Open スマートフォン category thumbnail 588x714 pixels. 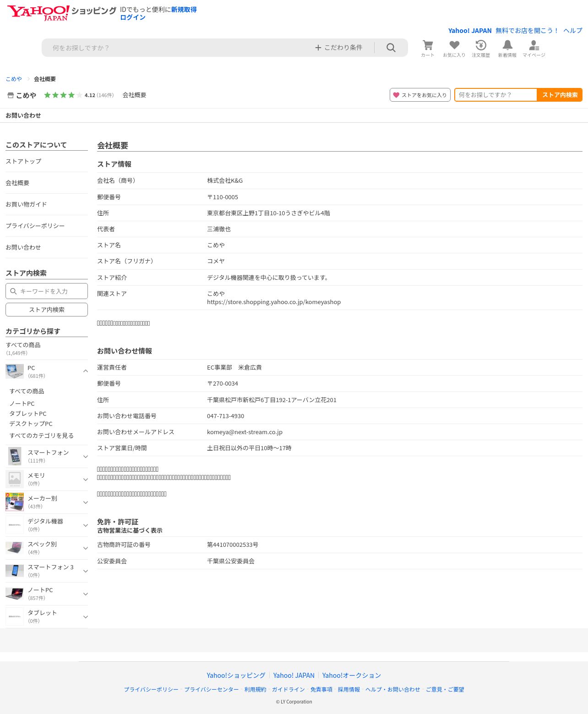click(x=15, y=456)
